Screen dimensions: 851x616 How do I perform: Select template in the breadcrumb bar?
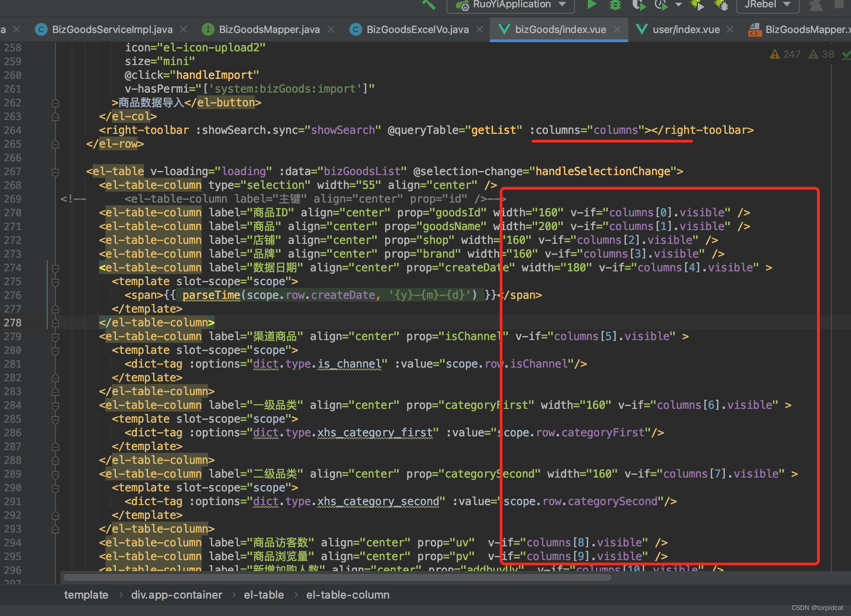[86, 594]
